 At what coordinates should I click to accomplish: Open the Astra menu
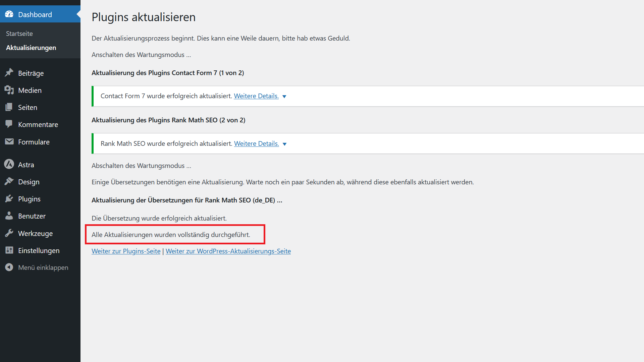click(40, 165)
